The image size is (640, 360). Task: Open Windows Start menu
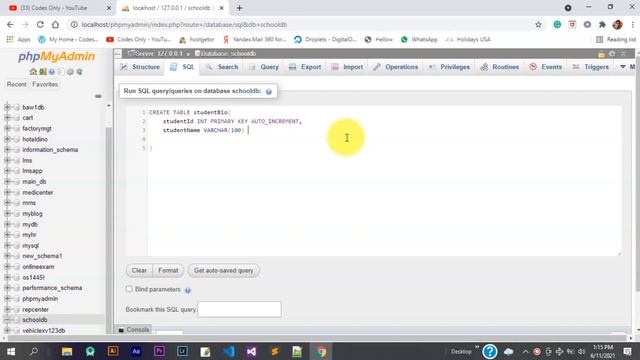(11, 351)
